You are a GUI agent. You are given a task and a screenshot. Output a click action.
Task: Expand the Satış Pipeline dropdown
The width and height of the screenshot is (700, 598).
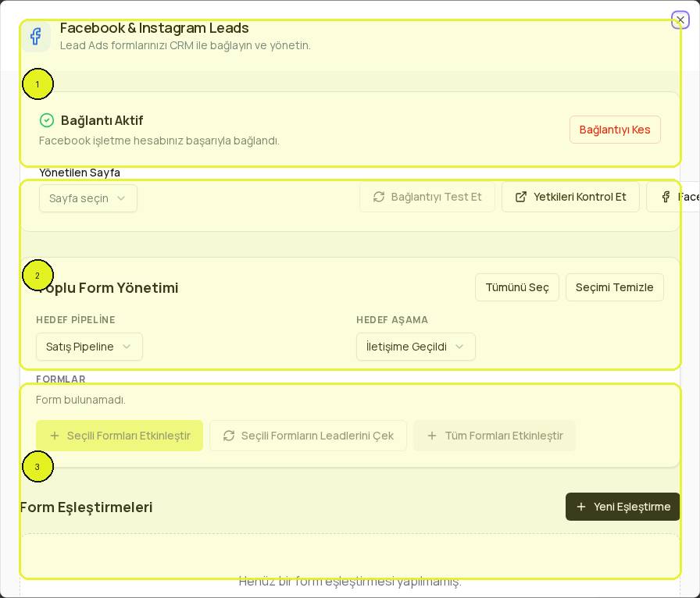click(x=89, y=347)
